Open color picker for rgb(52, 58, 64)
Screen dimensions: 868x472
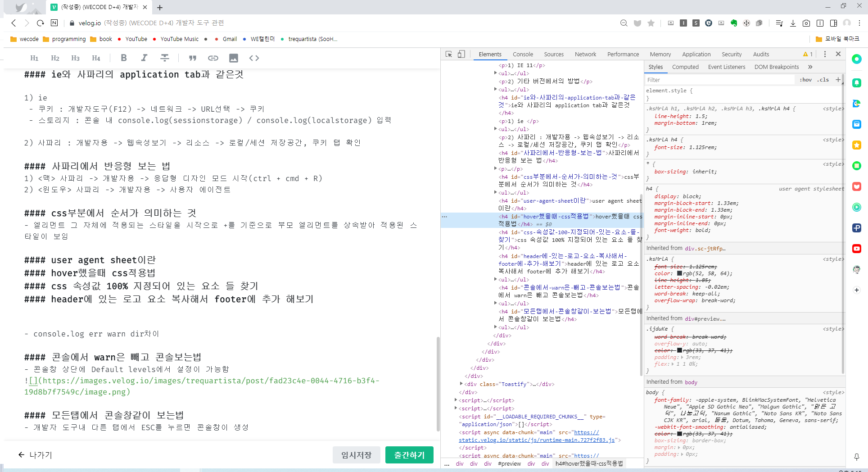(679, 273)
